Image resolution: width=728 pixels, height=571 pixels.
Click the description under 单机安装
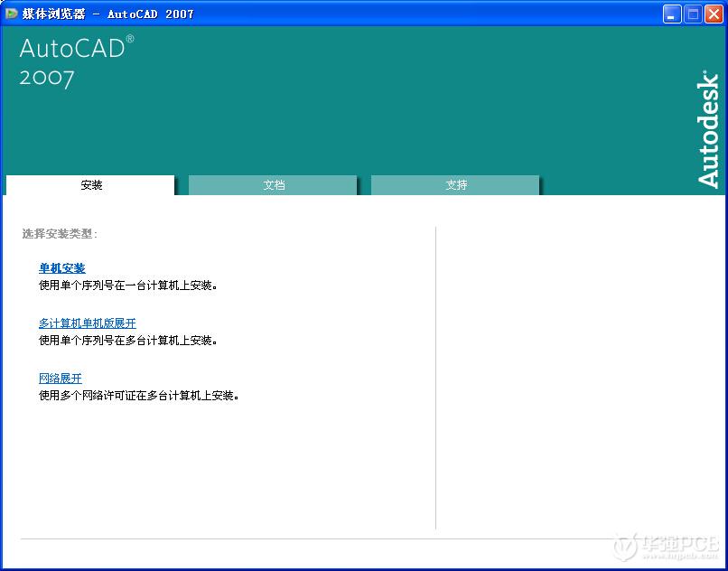coord(127,285)
